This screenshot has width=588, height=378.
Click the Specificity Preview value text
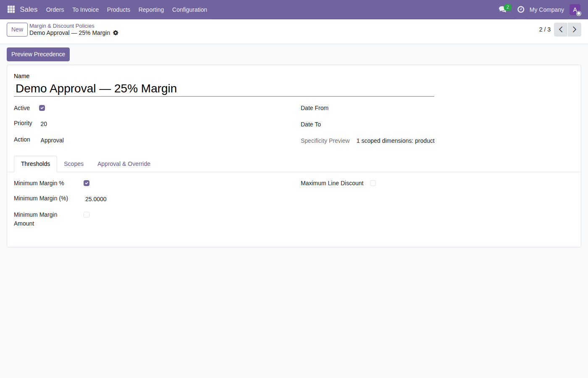pos(396,141)
